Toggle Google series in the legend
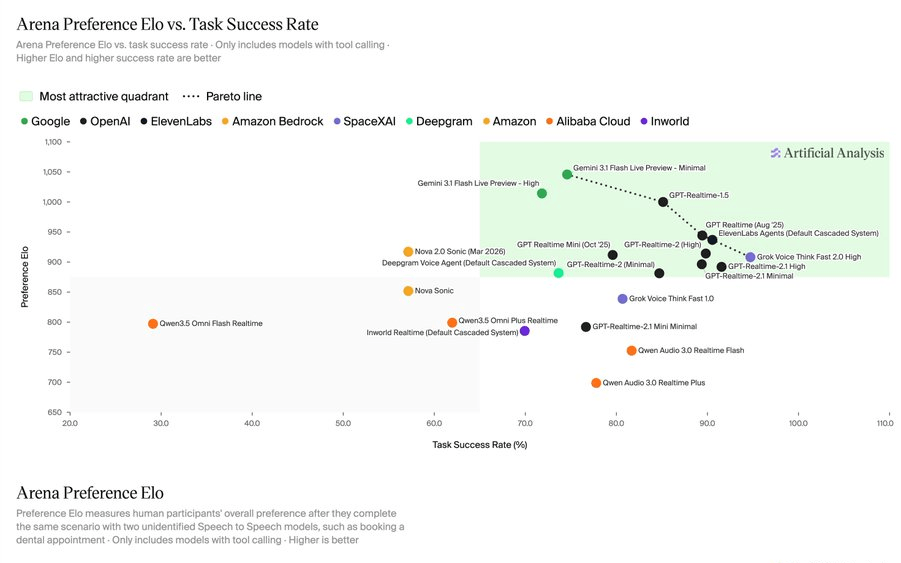This screenshot has height=563, width=901. 45,121
